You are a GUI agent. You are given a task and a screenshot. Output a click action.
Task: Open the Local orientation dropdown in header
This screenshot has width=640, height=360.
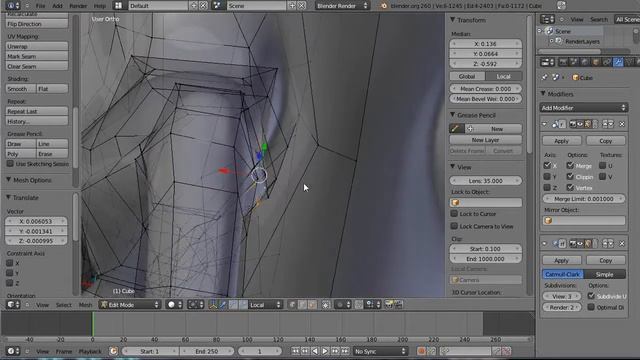coord(265,304)
